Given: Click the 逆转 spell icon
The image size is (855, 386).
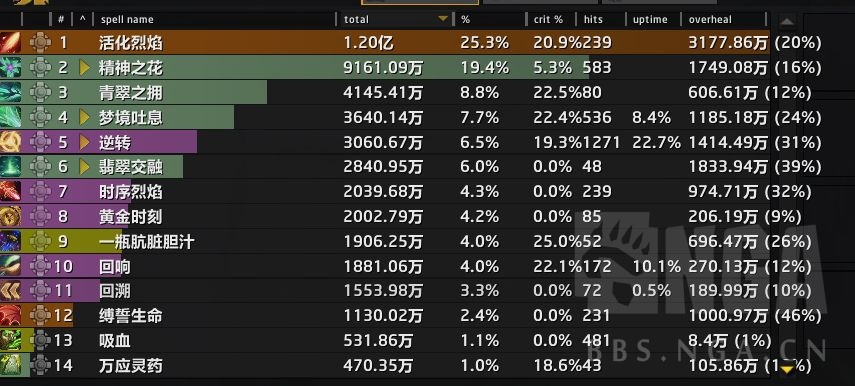Looking at the screenshot, I should click(x=10, y=142).
